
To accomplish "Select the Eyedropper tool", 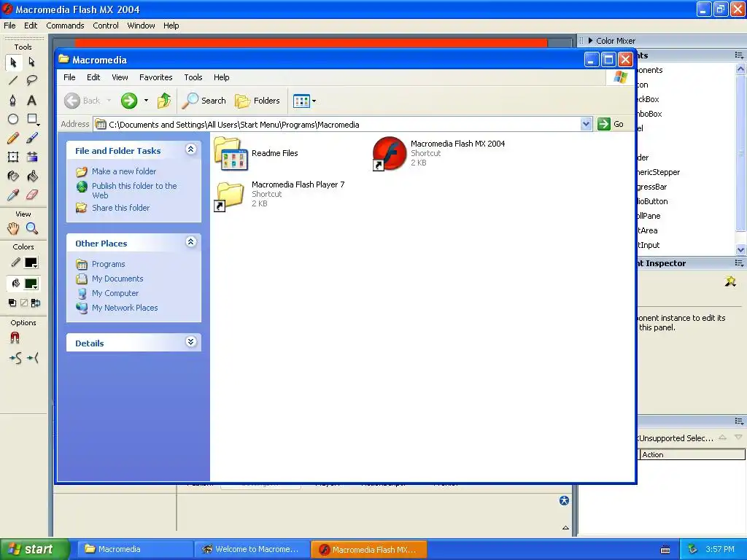I will click(x=13, y=195).
